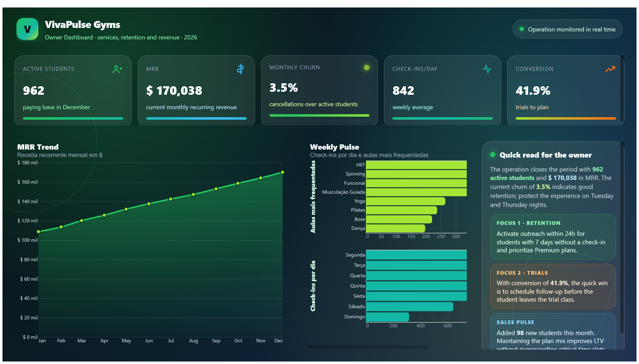Viewport: 639px width, 364px height.
Task: Click the Active Students progress bar
Action: 73,118
